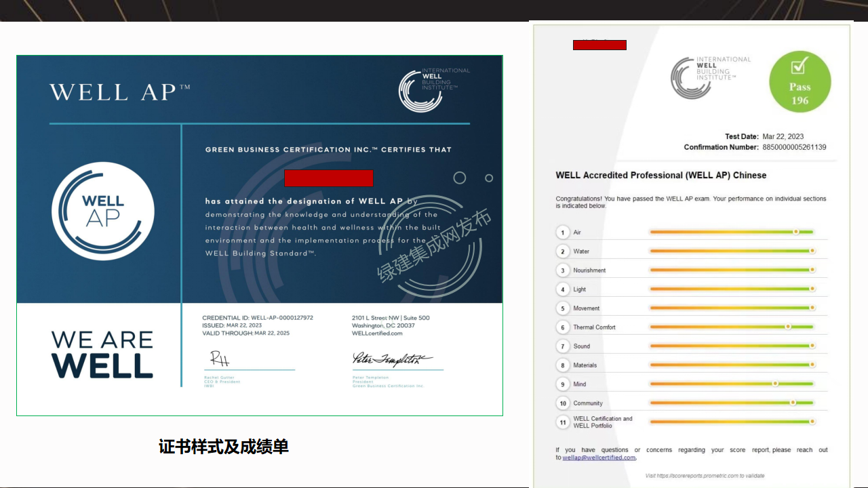Click the Mind section score bar
The image size is (868, 488).
click(731, 384)
